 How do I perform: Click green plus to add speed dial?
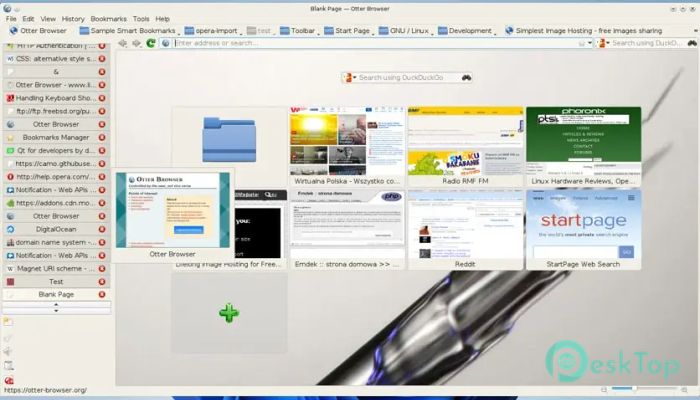pos(229,313)
